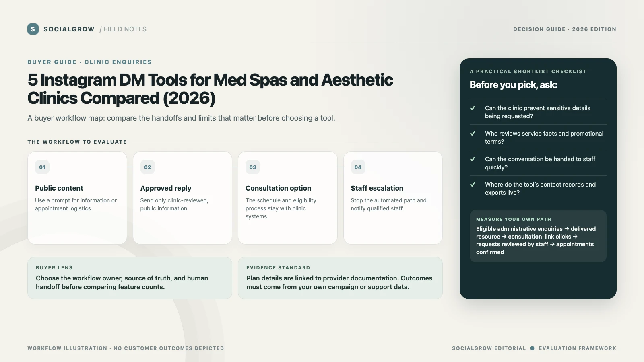
Task: Select the Approved reply card title
Action: coord(166,188)
